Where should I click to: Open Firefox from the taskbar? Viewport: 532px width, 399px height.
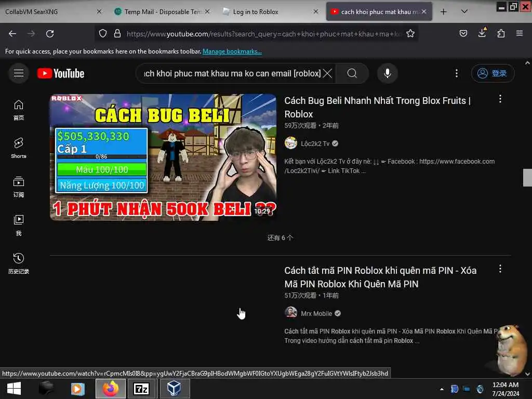pyautogui.click(x=111, y=389)
